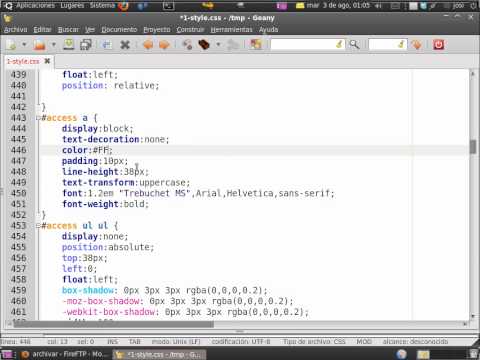Close the 1-style.css tab with its X

pyautogui.click(x=47, y=61)
